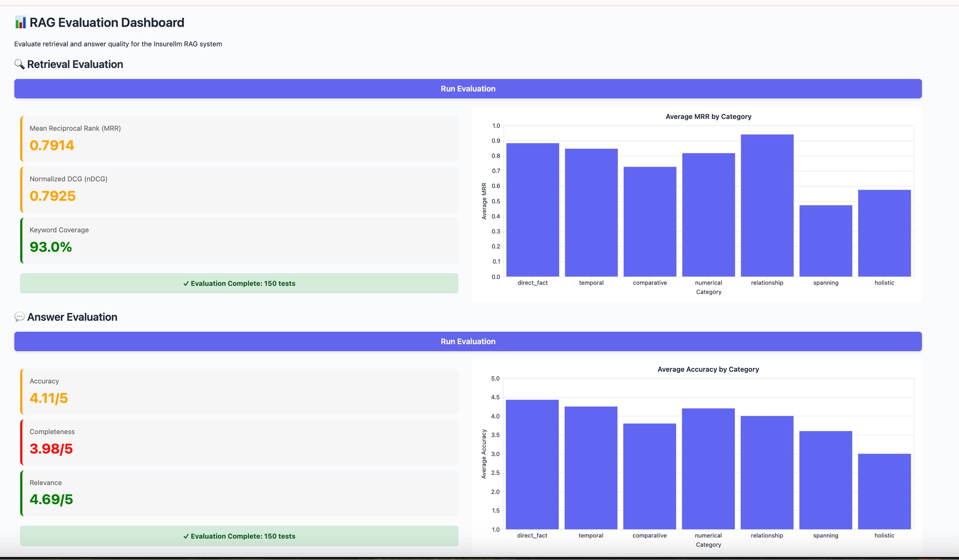Viewport: 959px width, 560px height.
Task: Click the nDCG value 0.7925
Action: [52, 196]
